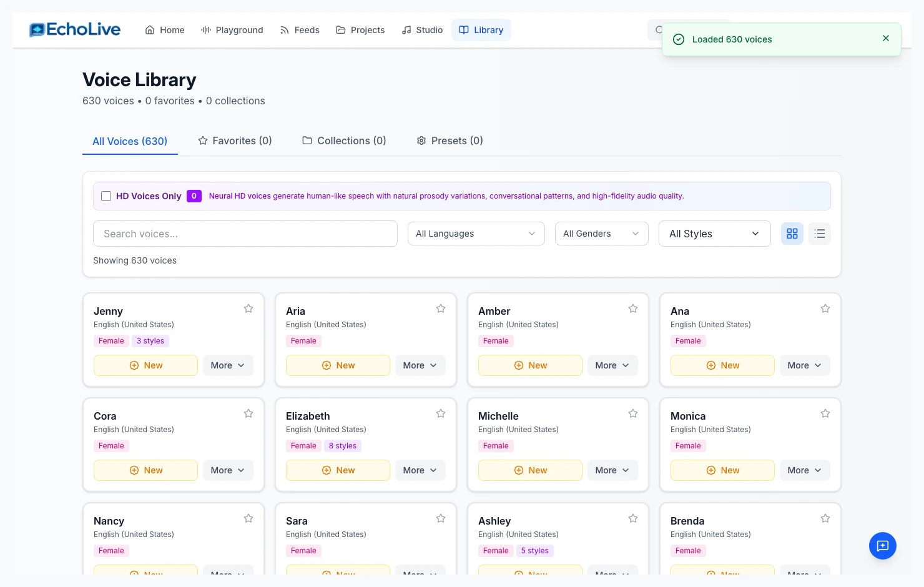
Task: Navigate to the Feeds page
Action: click(300, 29)
